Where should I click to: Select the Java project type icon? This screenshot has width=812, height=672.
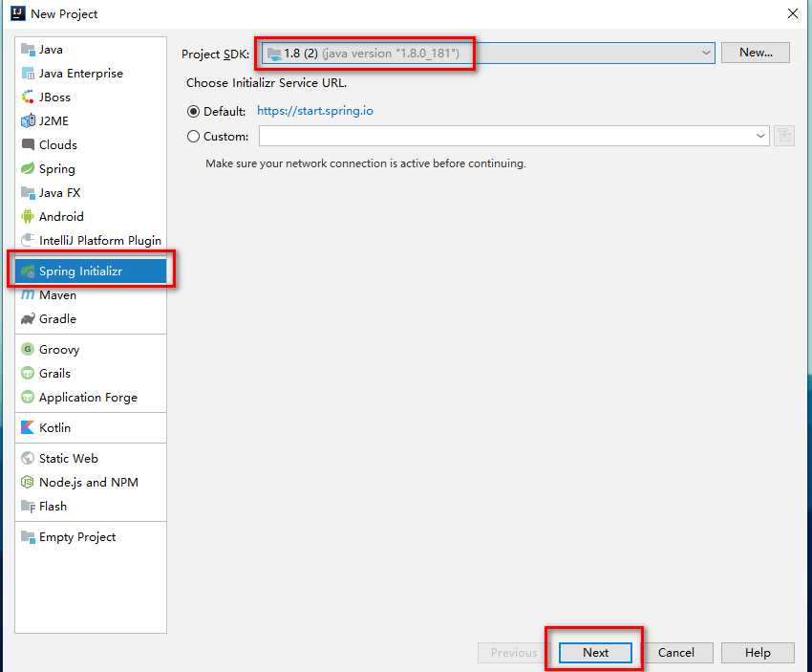pos(28,49)
